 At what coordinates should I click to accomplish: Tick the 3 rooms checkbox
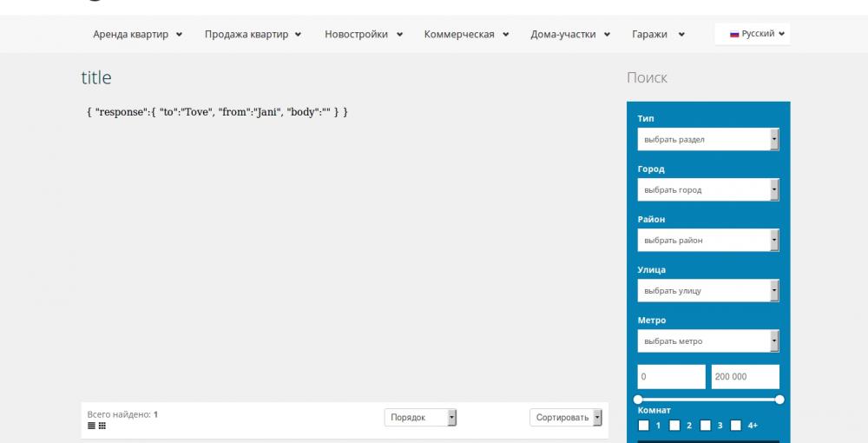coord(706,426)
